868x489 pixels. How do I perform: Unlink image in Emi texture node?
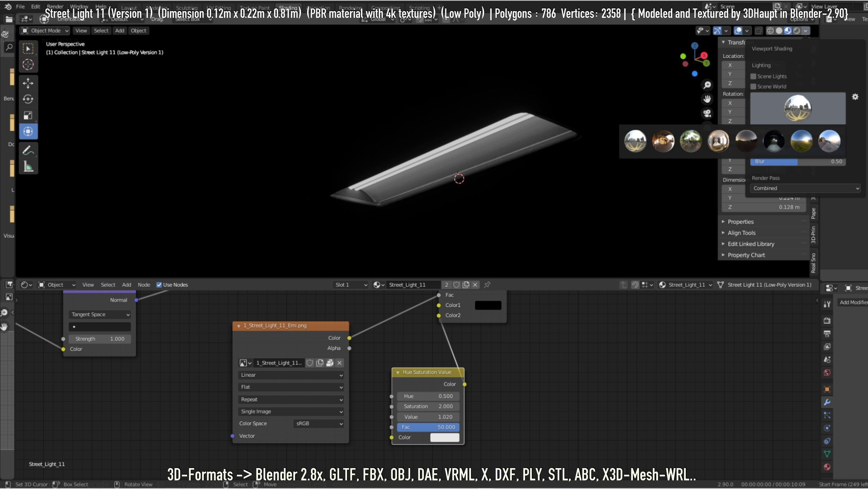point(340,363)
